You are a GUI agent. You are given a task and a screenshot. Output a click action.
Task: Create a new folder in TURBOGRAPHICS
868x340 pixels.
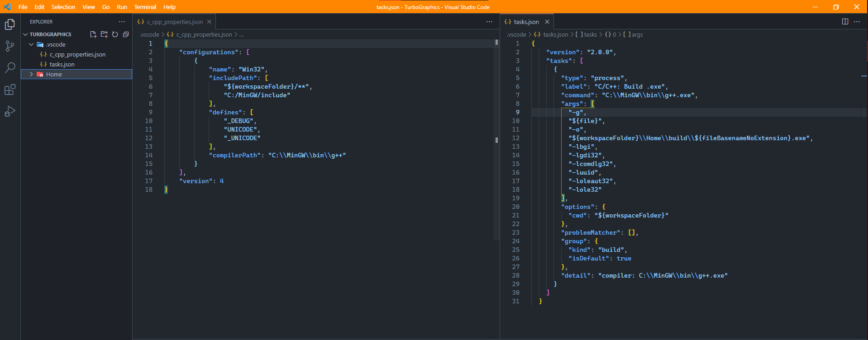click(x=104, y=34)
